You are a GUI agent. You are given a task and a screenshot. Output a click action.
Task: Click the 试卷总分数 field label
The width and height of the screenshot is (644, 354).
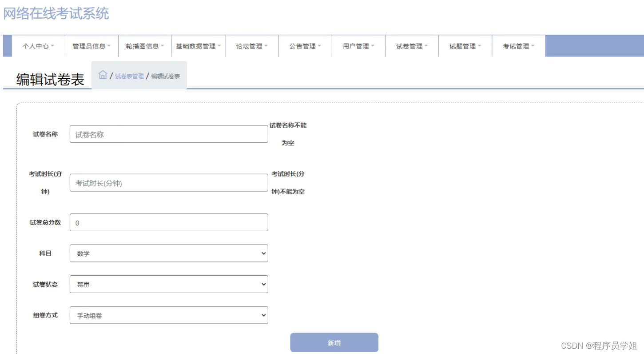pyautogui.click(x=45, y=222)
